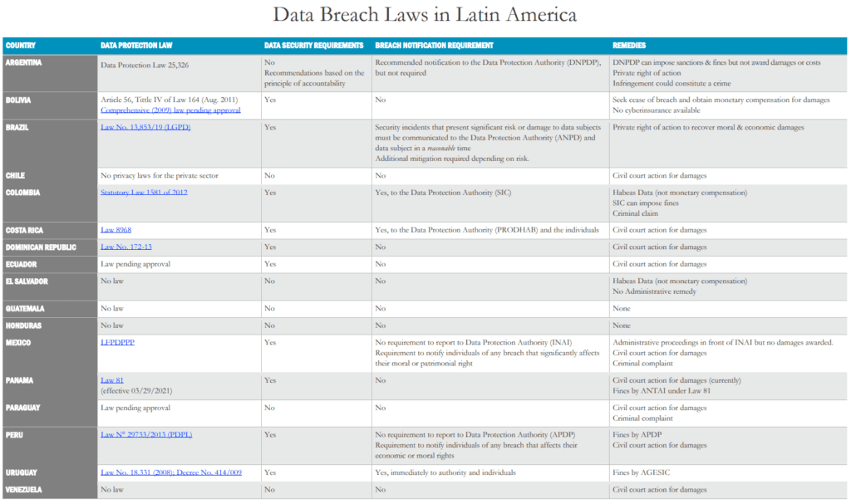Open the Law No. 13,853/19 (LGPD) link
Viewport: 851px width, 504px height.
(x=145, y=128)
